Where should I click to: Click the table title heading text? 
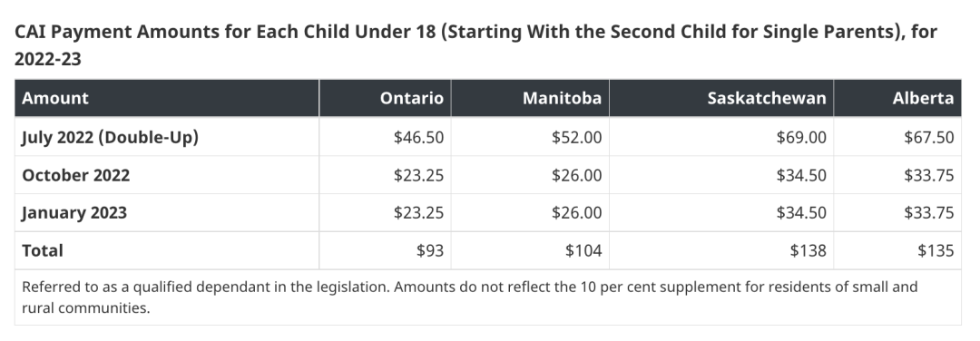[476, 45]
